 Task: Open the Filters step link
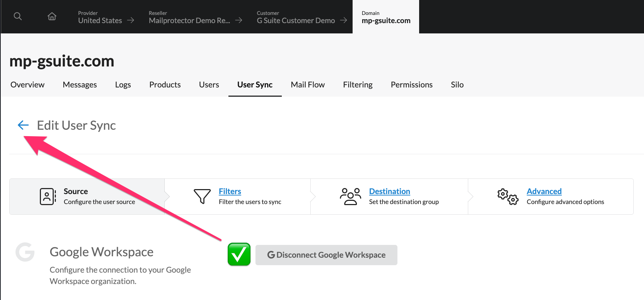[230, 191]
